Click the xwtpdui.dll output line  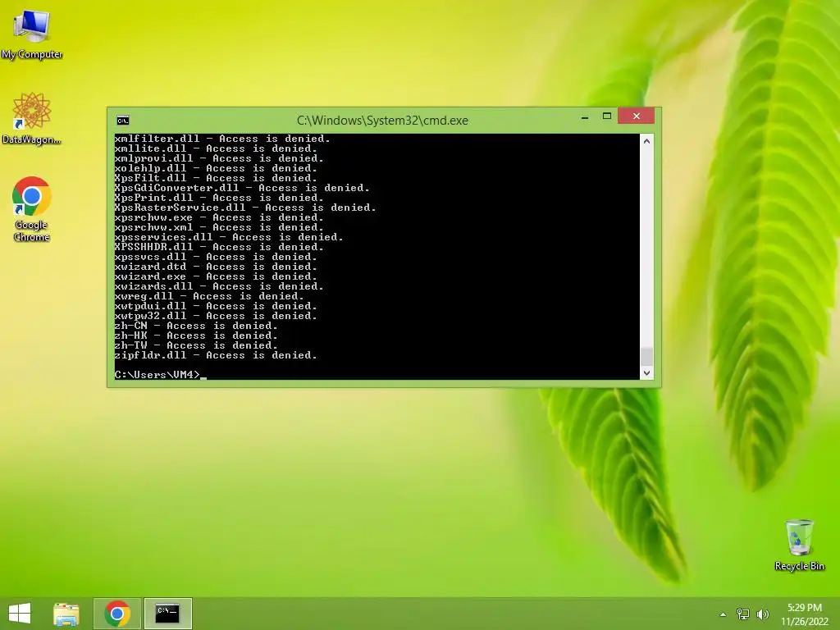click(216, 307)
